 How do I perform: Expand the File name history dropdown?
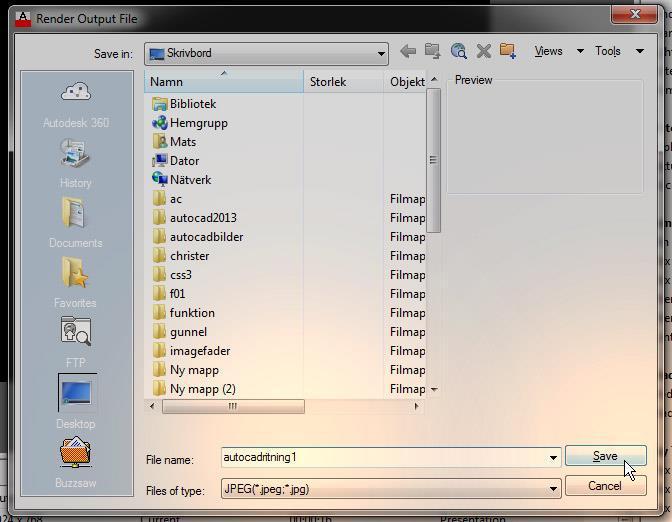(553, 458)
